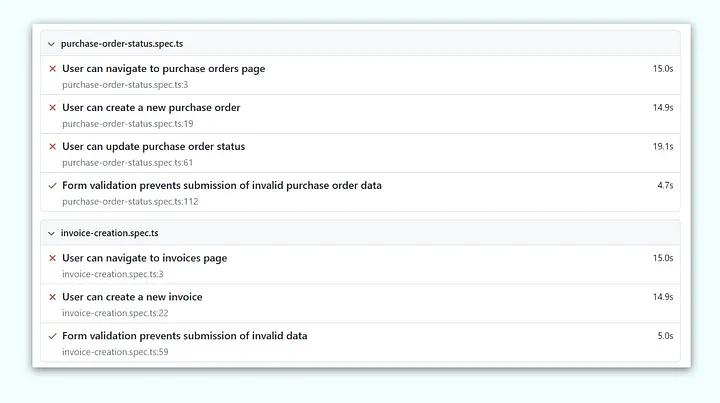Image resolution: width=720 pixels, height=403 pixels.
Task: Click the failed X icon beside "User can navigate to invoices page"
Action: tap(52, 258)
